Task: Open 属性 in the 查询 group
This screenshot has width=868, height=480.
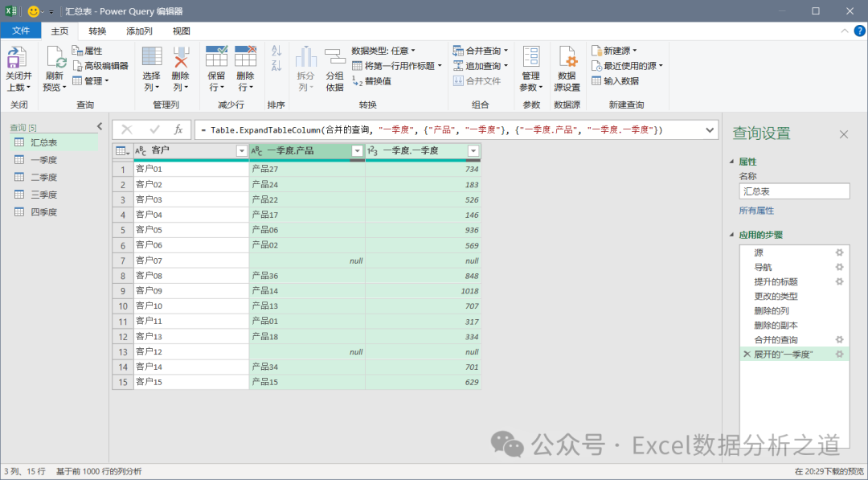Action: [x=87, y=51]
